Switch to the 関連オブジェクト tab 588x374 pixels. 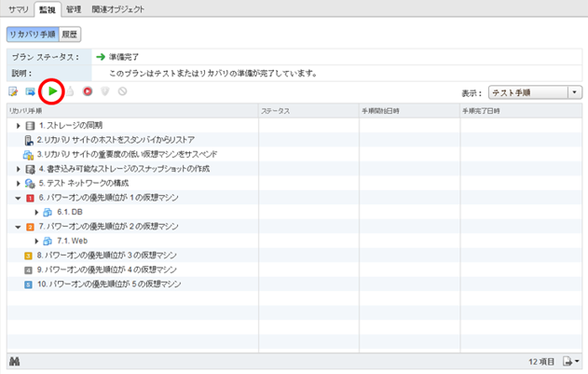(117, 9)
